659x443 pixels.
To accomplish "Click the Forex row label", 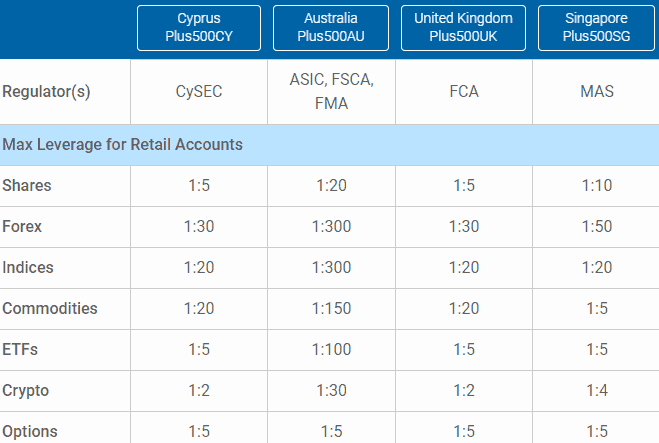I will pos(22,227).
